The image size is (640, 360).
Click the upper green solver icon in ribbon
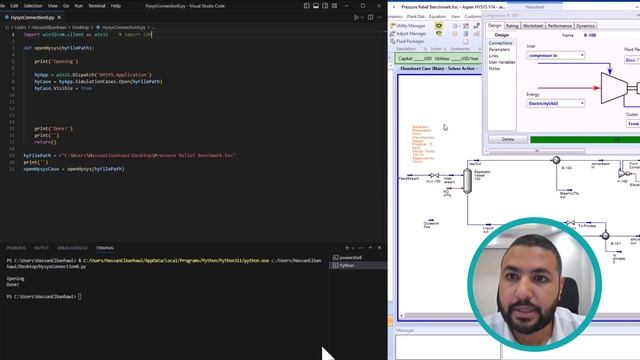click(439, 26)
